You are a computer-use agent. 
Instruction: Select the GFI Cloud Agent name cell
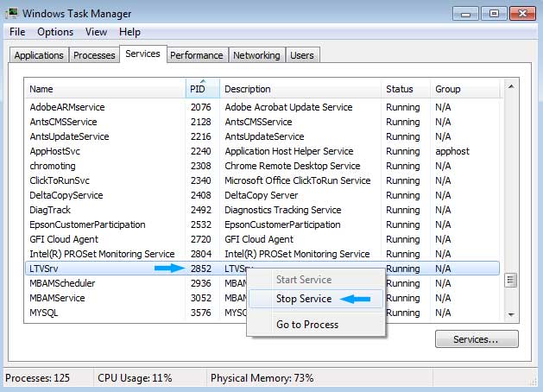coord(64,239)
